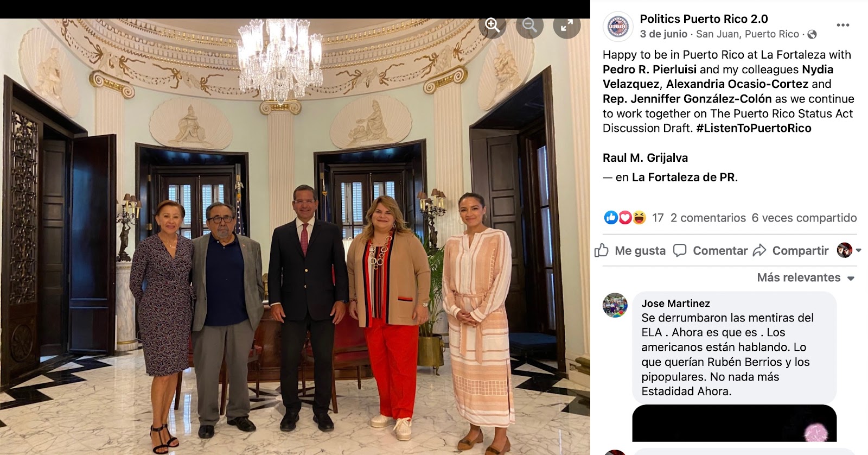Show the 2 comentarios list

[x=708, y=218]
